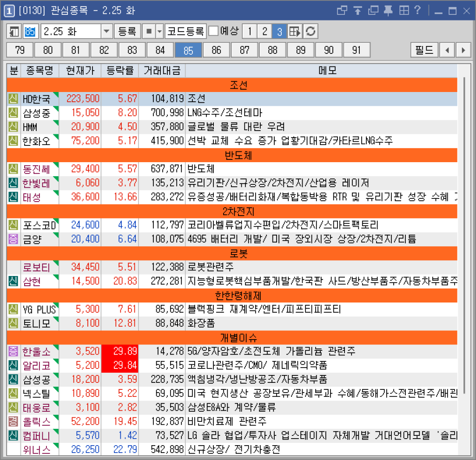Click the right arrow tab scroll button
Image resolution: width=476 pixels, height=460 pixels.
(463, 50)
